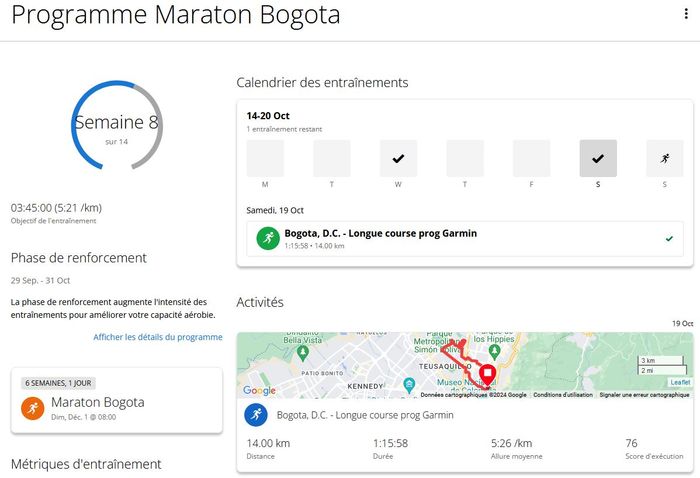Viewport: 700px width, 478px height.
Task: Select the completed Wednesday calendar box
Action: point(398,158)
